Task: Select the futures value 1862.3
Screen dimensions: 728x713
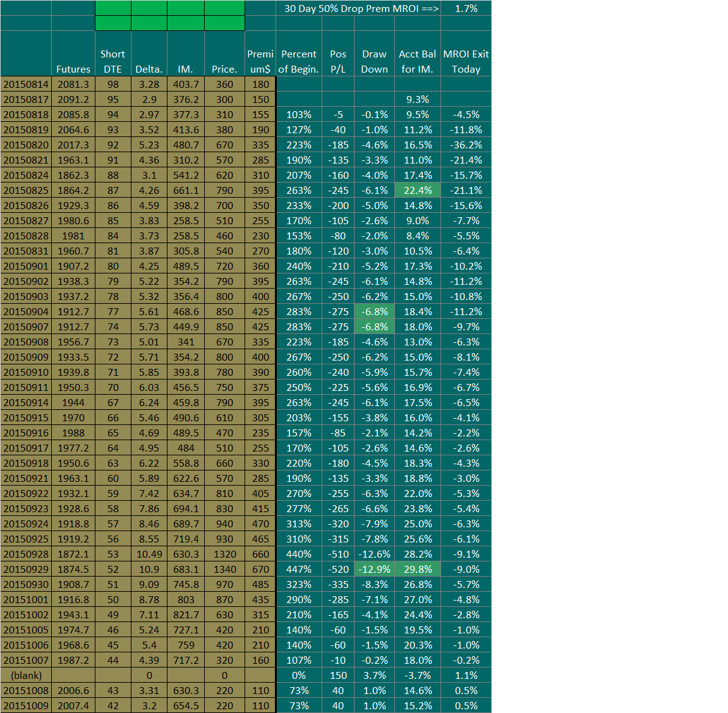Action: point(73,176)
